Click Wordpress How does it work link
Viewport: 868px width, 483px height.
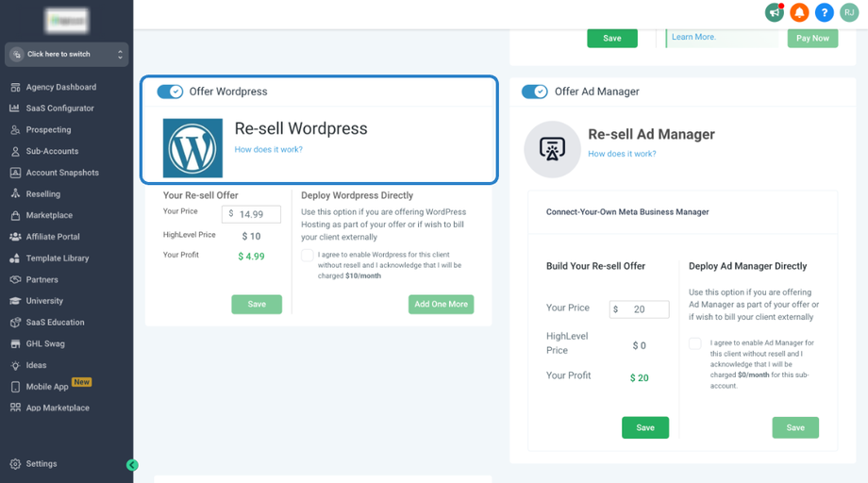pyautogui.click(x=269, y=149)
